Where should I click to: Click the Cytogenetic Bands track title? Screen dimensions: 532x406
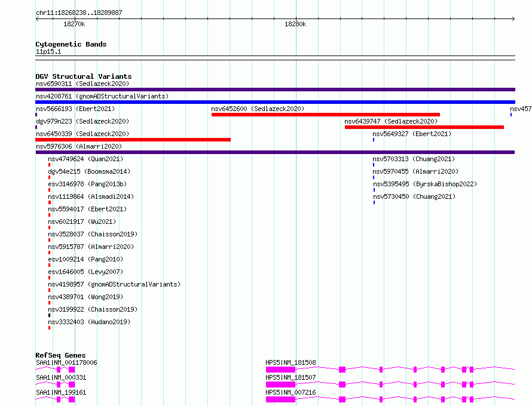[x=71, y=44]
